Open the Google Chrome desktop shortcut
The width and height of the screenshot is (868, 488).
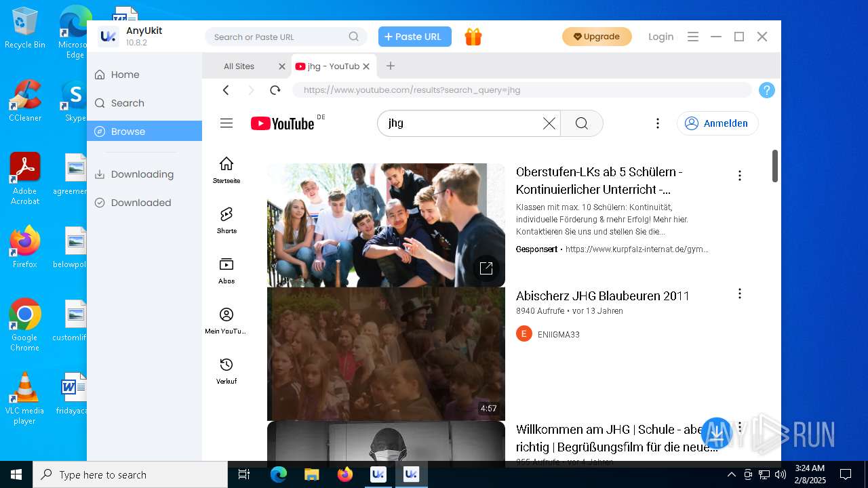pos(25,325)
